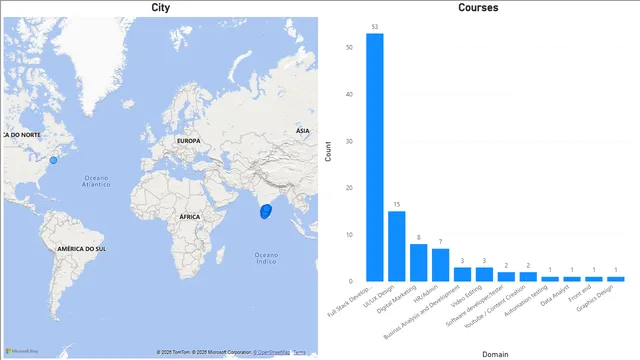The width and height of the screenshot is (640, 360).
Task: Select the Digital Marketing bar
Action: coord(419,263)
